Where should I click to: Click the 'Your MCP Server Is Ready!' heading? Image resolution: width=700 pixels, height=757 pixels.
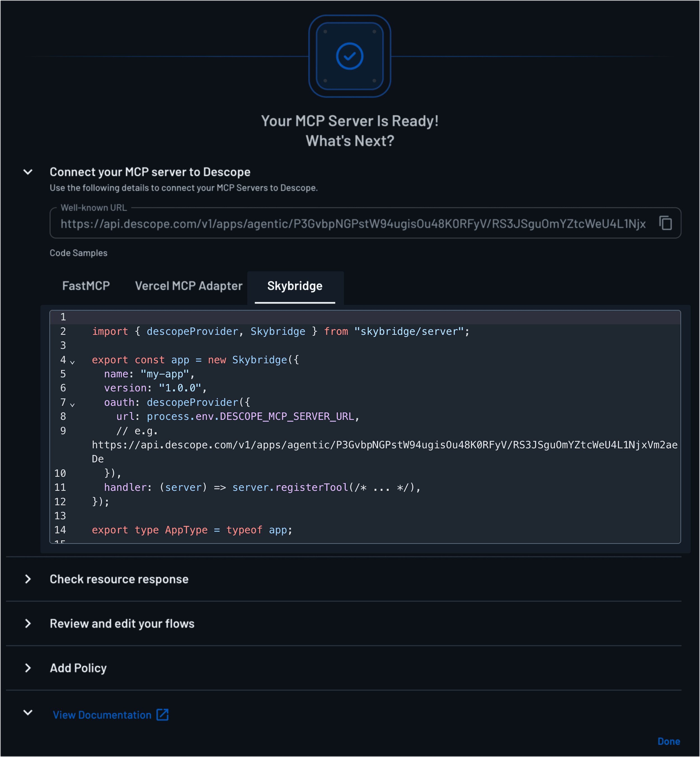point(350,121)
